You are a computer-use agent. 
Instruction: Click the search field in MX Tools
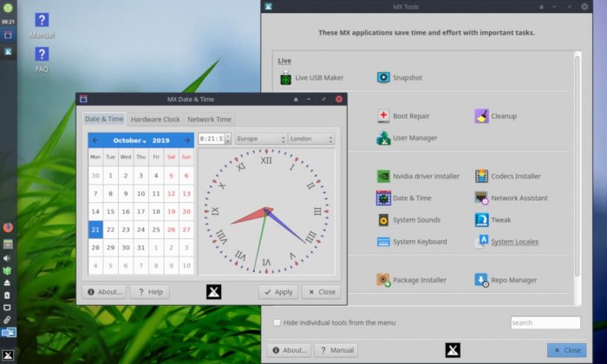tap(545, 323)
